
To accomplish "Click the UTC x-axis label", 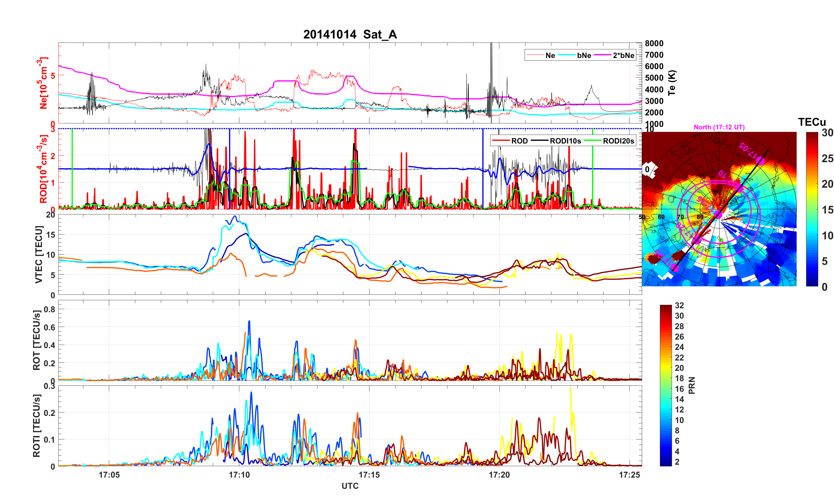I will [350, 486].
